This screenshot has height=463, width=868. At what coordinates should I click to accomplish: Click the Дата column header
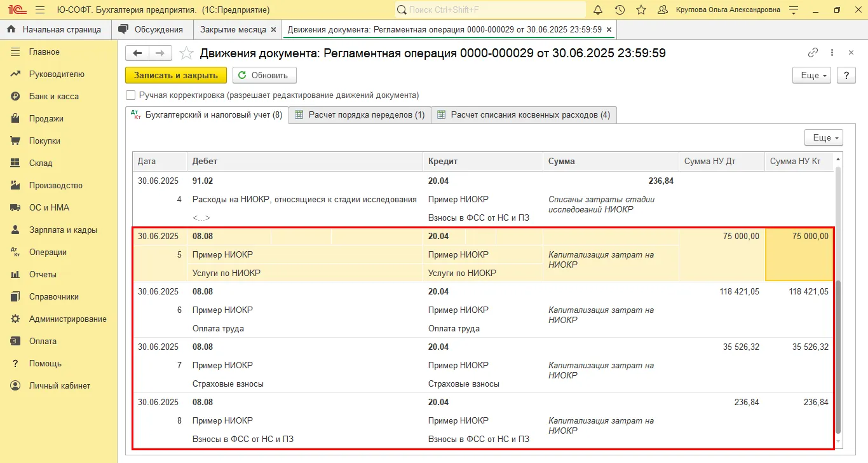click(159, 162)
